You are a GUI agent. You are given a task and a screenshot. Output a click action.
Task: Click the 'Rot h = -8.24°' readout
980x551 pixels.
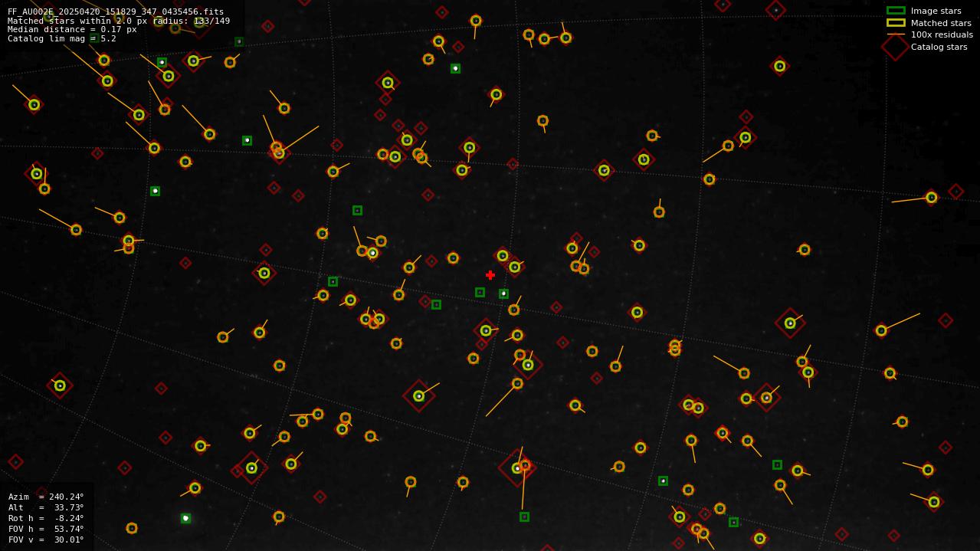click(x=46, y=518)
